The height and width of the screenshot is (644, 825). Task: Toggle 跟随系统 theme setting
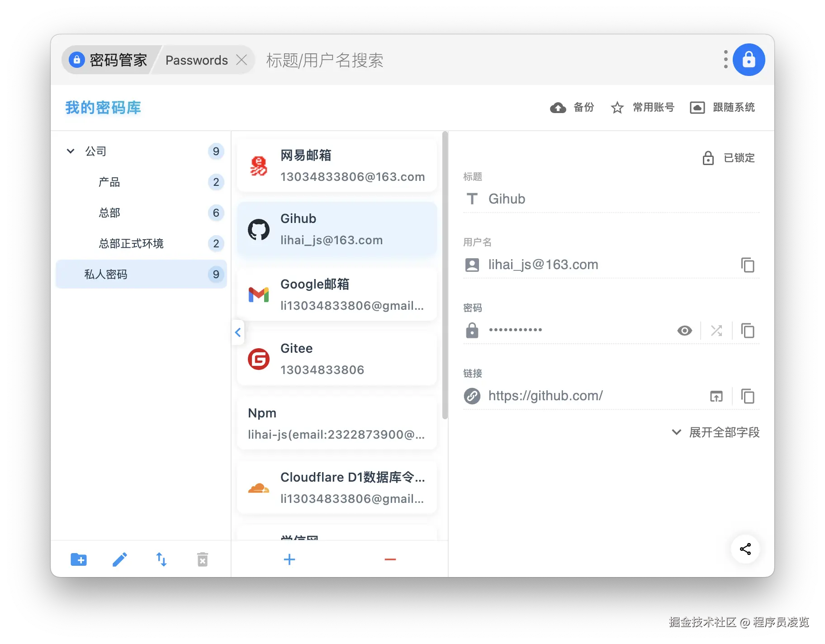(x=722, y=108)
